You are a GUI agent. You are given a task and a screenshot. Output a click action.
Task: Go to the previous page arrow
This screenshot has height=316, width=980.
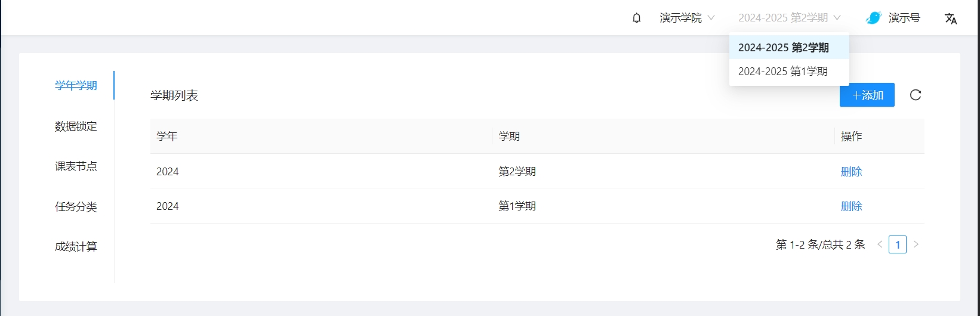point(880,244)
